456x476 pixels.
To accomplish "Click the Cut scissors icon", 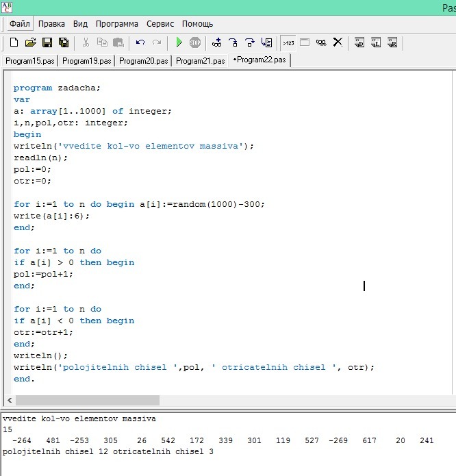I will tap(86, 42).
